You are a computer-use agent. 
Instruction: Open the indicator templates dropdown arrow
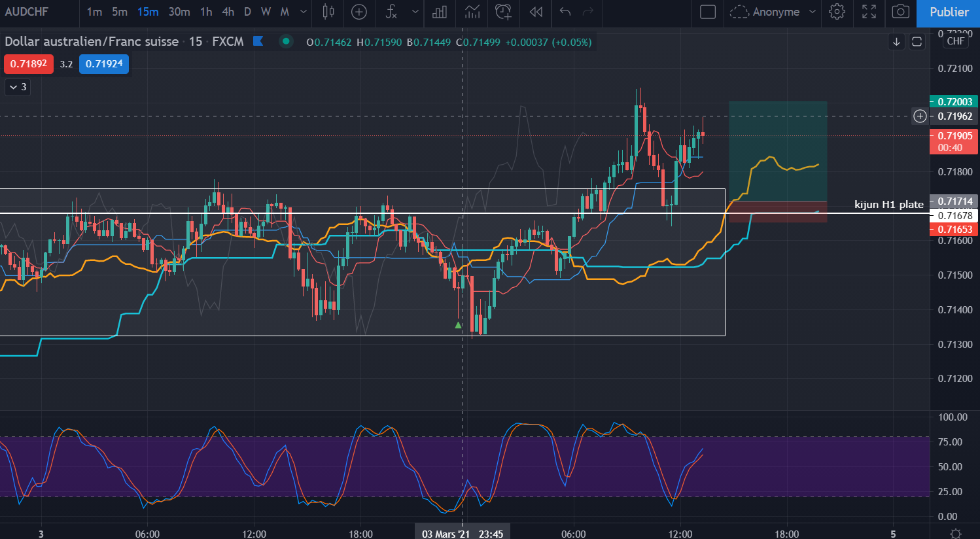pos(415,12)
